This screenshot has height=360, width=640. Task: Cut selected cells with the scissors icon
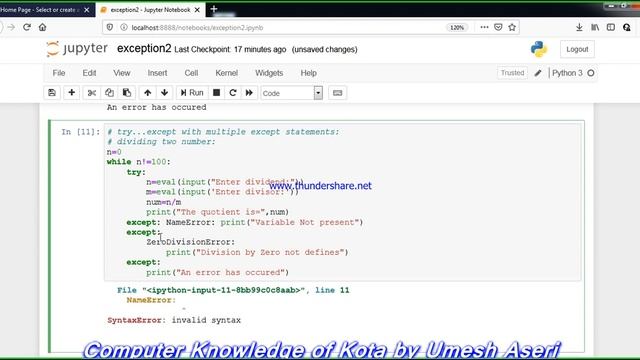92,93
